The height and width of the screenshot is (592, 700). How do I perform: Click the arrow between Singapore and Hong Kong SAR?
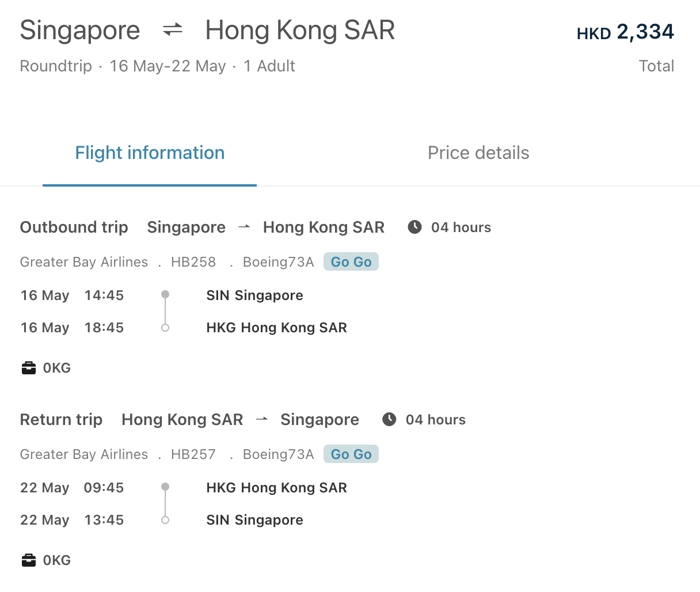(244, 227)
